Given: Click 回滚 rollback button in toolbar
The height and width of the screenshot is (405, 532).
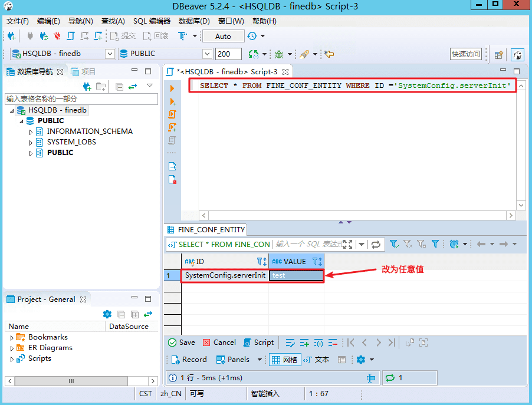Looking at the screenshot, I should click(156, 36).
